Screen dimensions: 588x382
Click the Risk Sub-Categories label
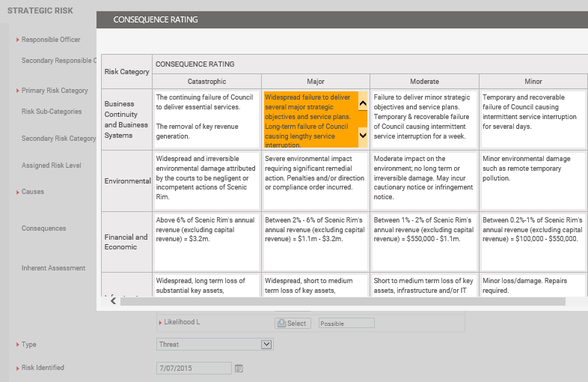(52, 112)
